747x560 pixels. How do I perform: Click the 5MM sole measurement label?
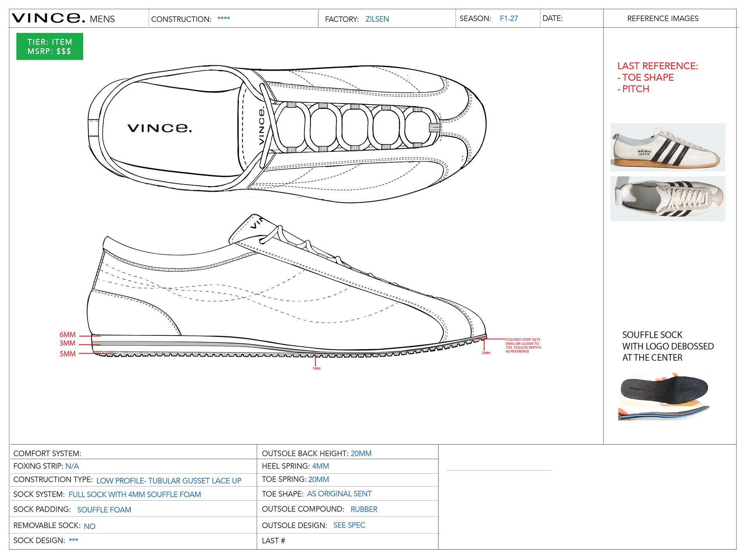pos(67,354)
